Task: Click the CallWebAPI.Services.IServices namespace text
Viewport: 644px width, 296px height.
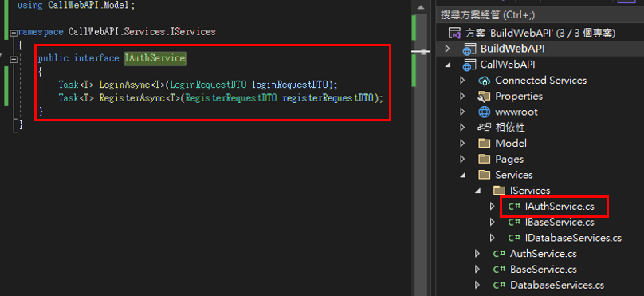Action: click(142, 32)
